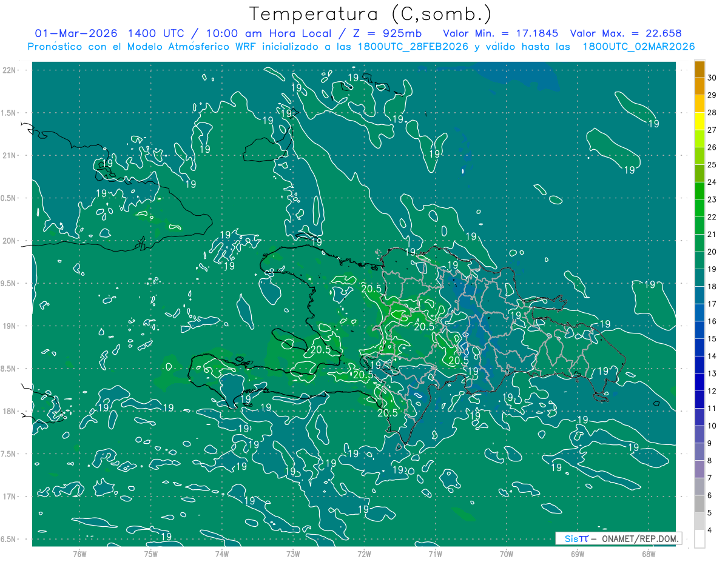
Task: Click the legend label 30
Action: pos(712,78)
